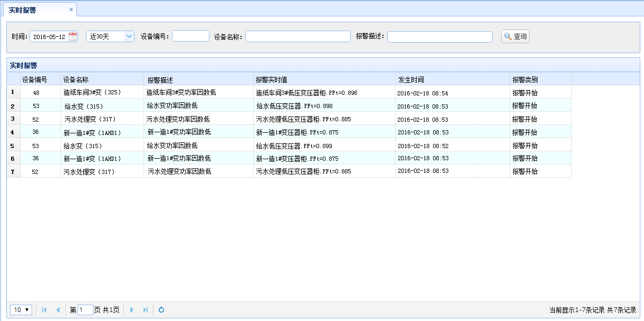Click the 报警描述 input field

(x=439, y=36)
